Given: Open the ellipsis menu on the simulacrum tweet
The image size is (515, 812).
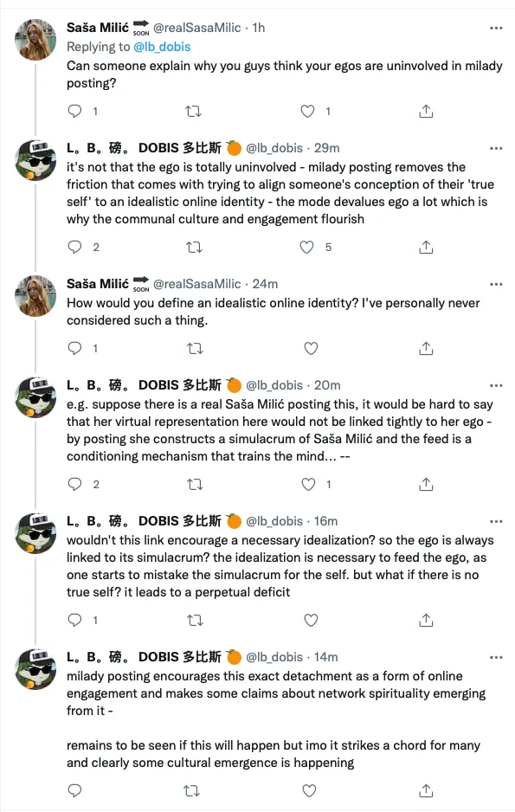Looking at the screenshot, I should (x=496, y=384).
